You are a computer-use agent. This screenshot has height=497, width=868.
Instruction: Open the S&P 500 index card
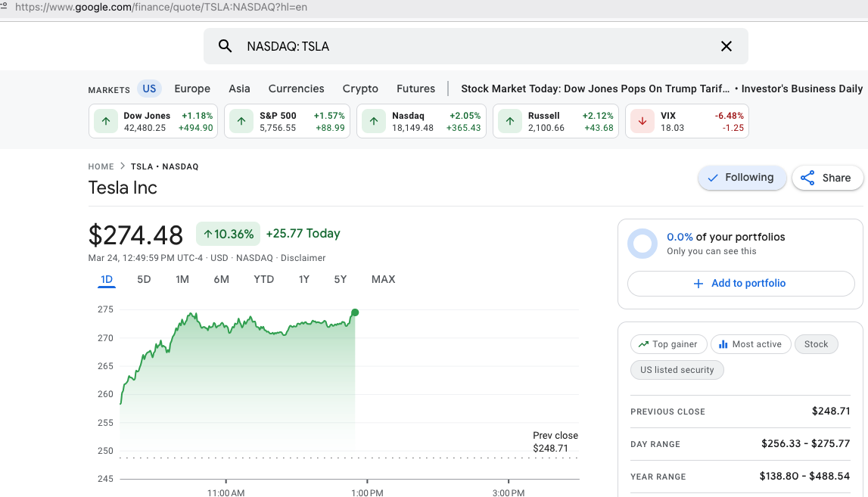click(287, 121)
